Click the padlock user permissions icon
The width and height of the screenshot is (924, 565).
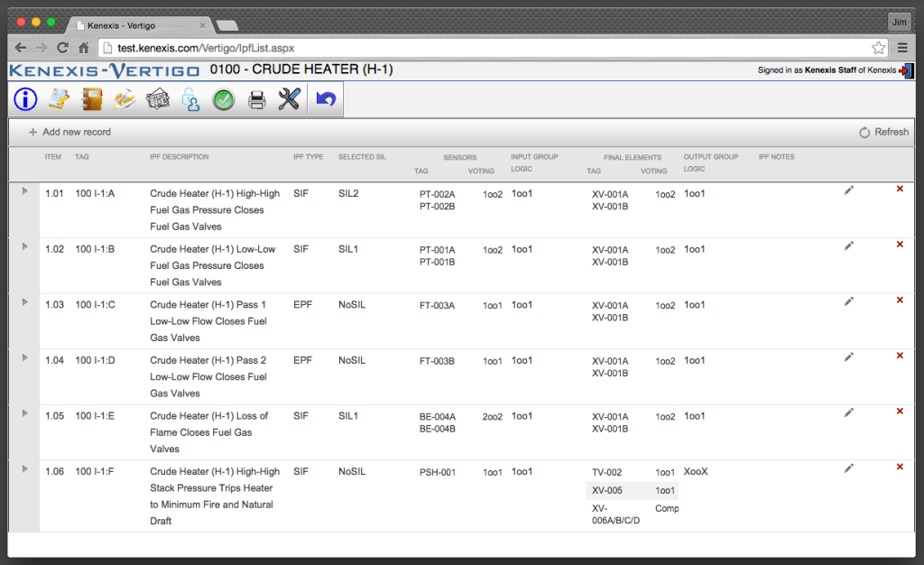pos(190,100)
